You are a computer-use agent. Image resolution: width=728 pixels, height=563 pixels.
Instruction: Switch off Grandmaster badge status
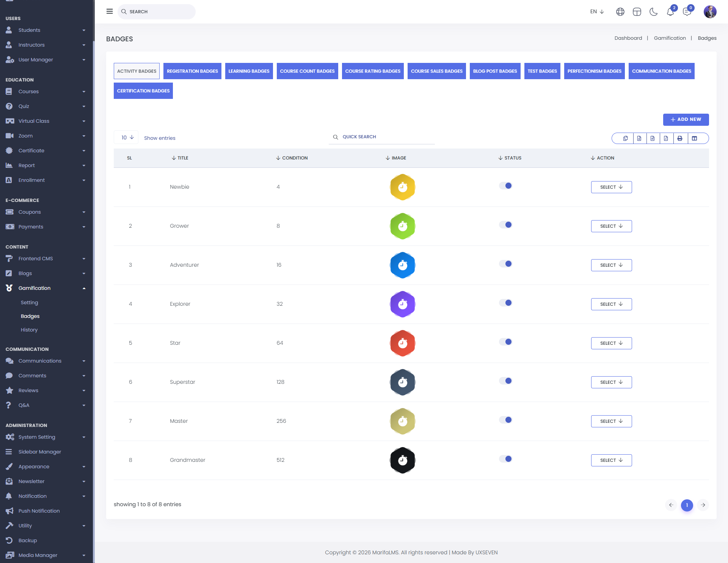coord(505,459)
